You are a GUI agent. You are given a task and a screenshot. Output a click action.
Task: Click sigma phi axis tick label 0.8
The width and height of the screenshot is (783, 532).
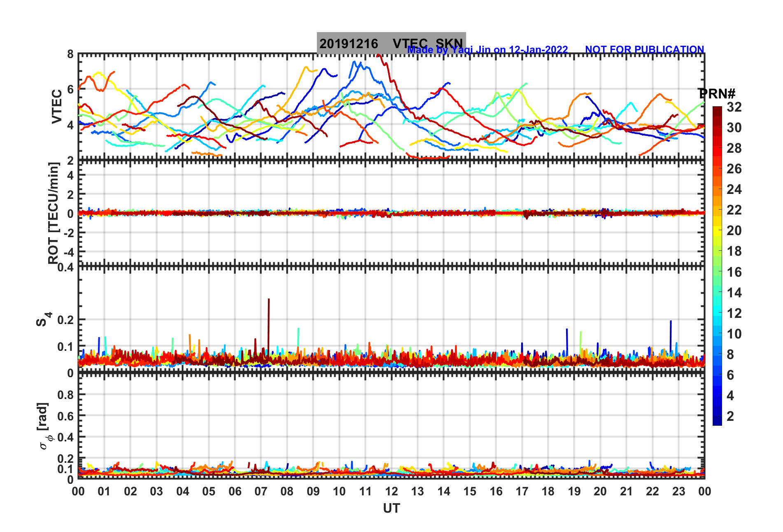point(65,395)
